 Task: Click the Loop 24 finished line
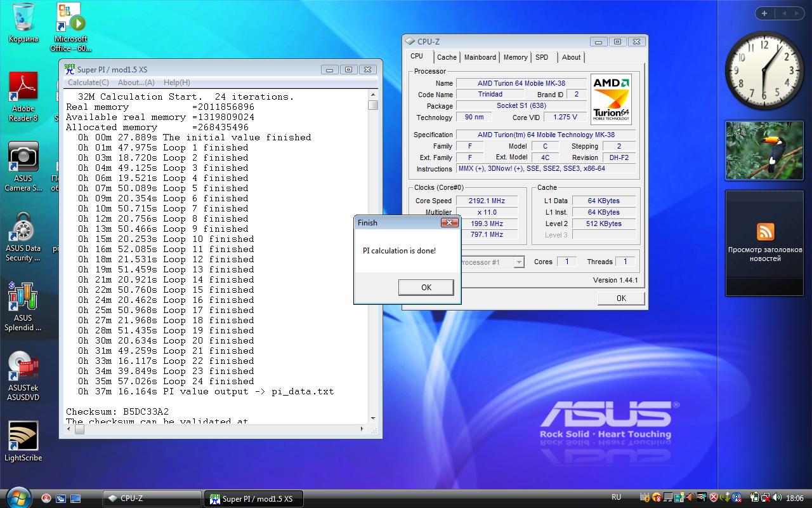(x=166, y=381)
